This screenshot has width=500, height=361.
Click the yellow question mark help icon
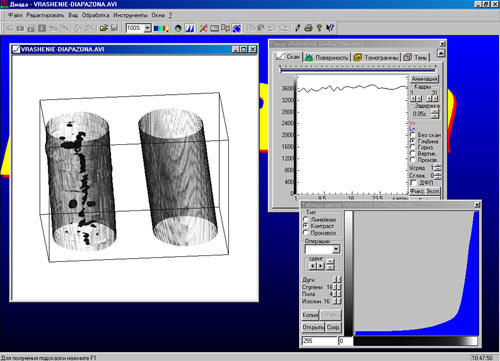(x=319, y=28)
